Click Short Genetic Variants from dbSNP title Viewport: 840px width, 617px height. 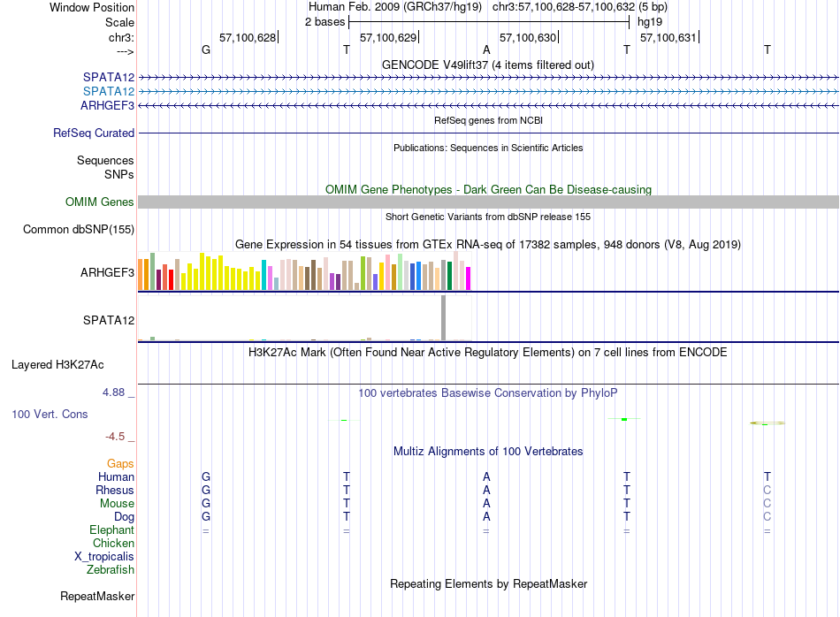[488, 217]
